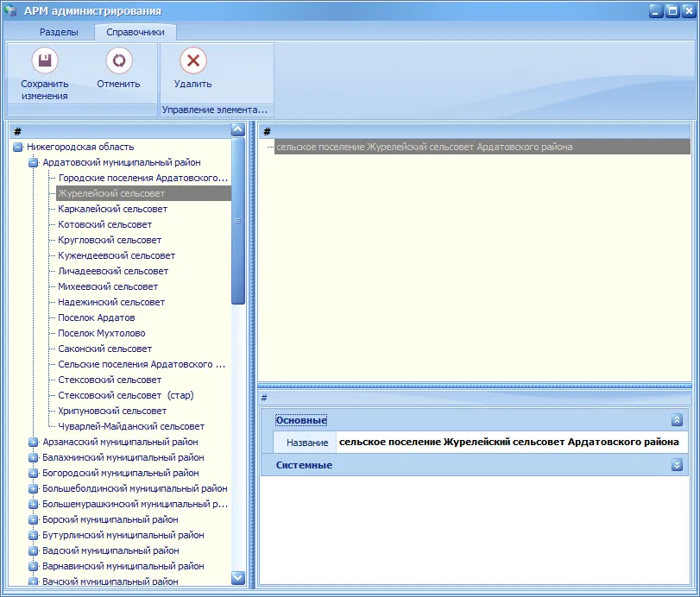Edit the Название field value
Viewport: 700px width, 597px height.
(511, 443)
